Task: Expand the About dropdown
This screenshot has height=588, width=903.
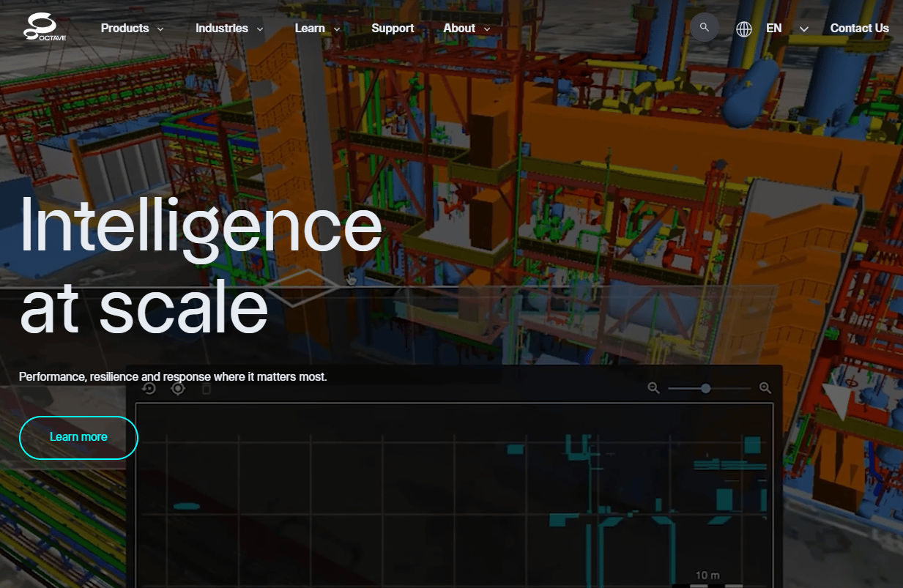Action: coord(467,29)
